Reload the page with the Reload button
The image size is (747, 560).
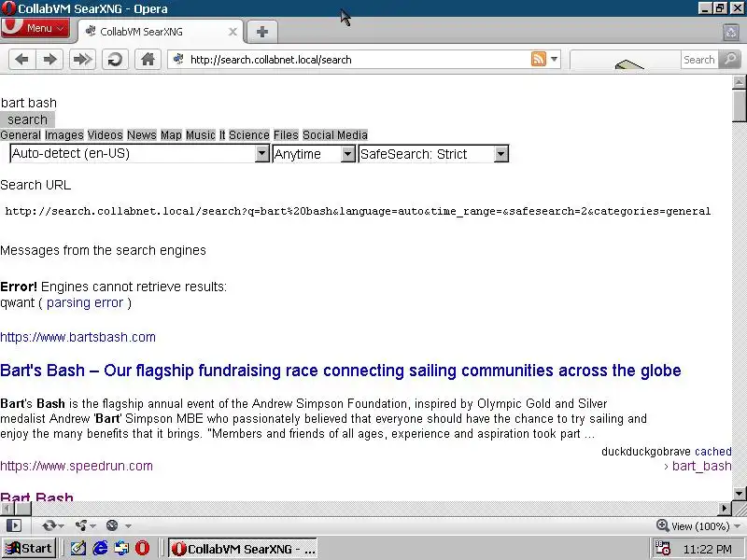(x=115, y=60)
